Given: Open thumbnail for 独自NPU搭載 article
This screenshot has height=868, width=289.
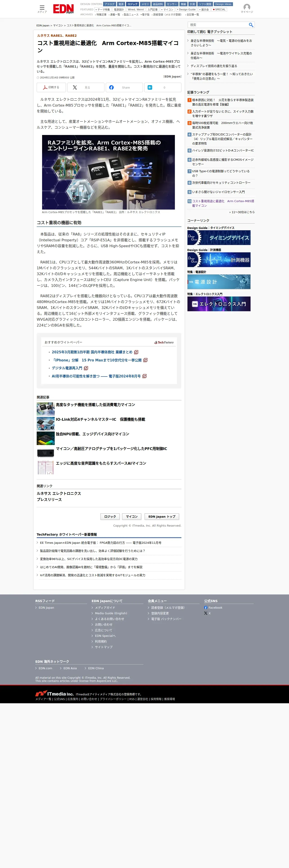Looking at the screenshot, I should (45, 438).
